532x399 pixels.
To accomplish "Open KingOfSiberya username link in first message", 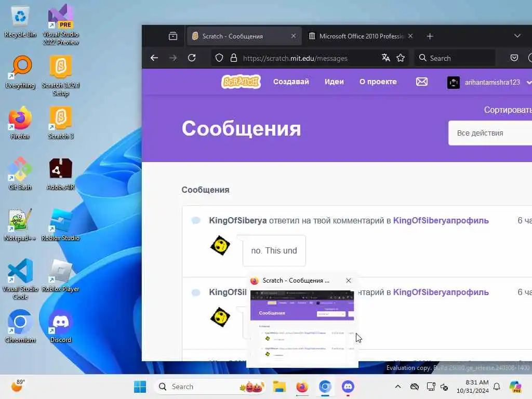I will pyautogui.click(x=238, y=220).
